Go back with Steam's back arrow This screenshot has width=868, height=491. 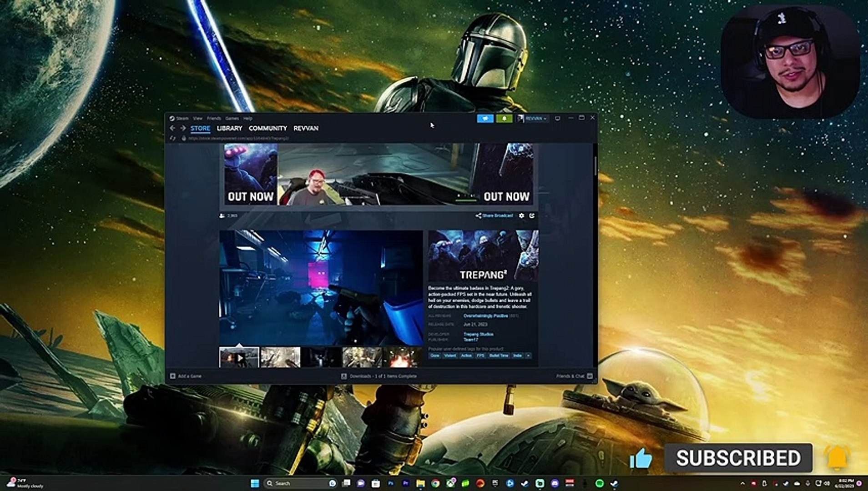[x=173, y=128]
